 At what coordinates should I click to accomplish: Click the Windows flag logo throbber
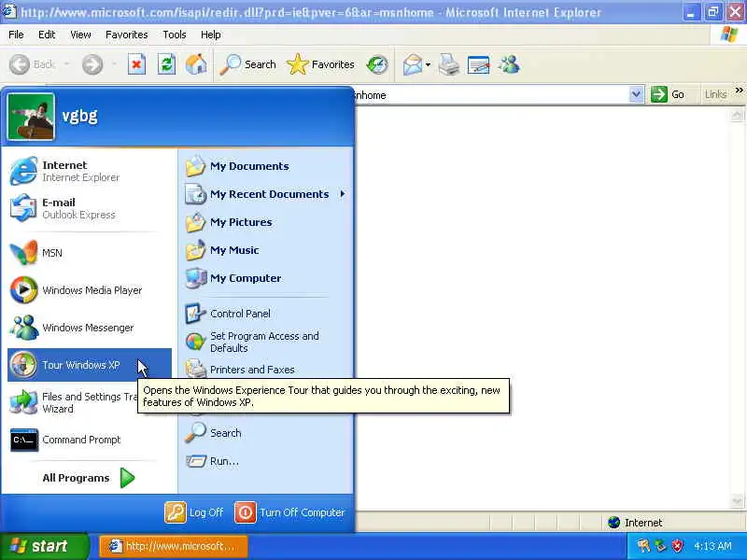(729, 35)
